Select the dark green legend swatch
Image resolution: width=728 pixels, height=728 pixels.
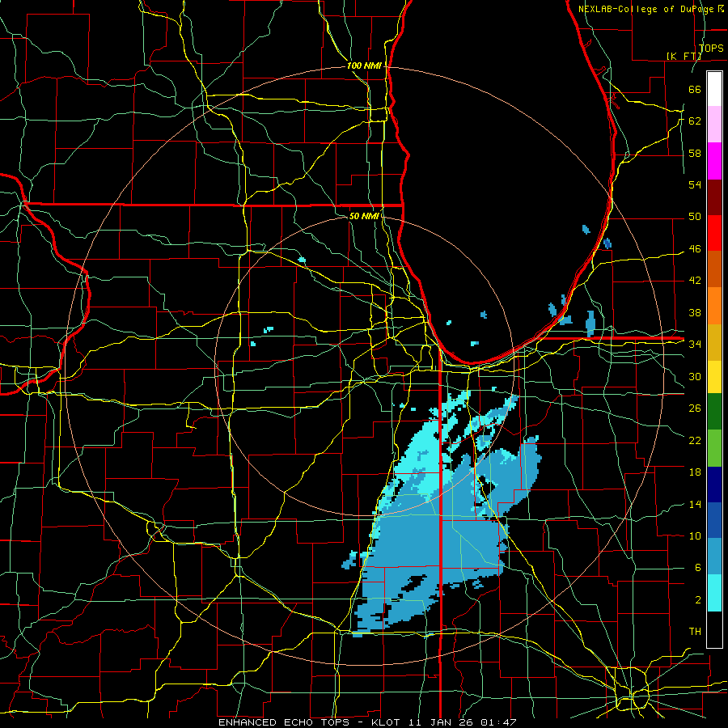[x=714, y=412]
